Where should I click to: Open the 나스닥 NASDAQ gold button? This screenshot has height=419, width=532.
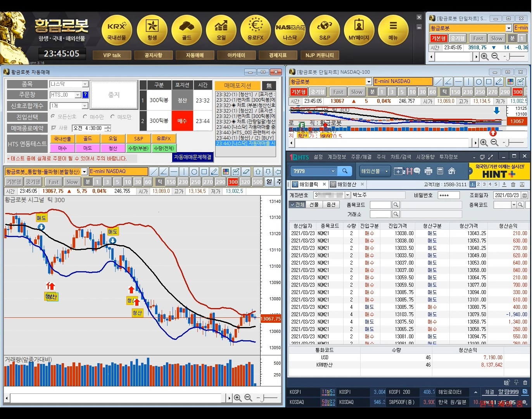pos(290,30)
